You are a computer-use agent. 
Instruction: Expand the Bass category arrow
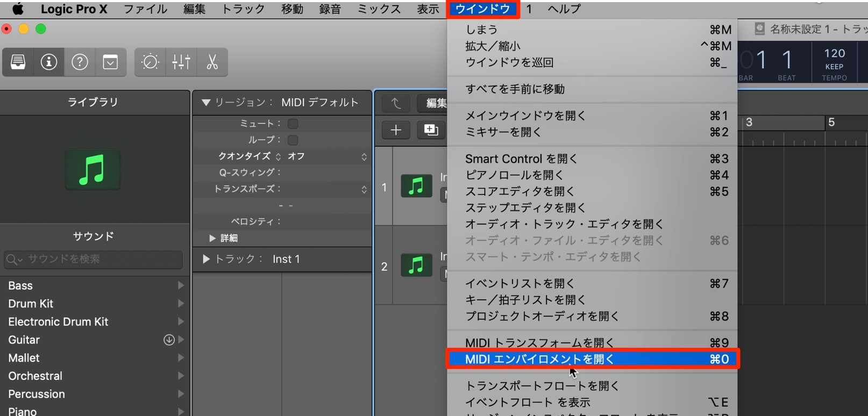[x=181, y=285]
